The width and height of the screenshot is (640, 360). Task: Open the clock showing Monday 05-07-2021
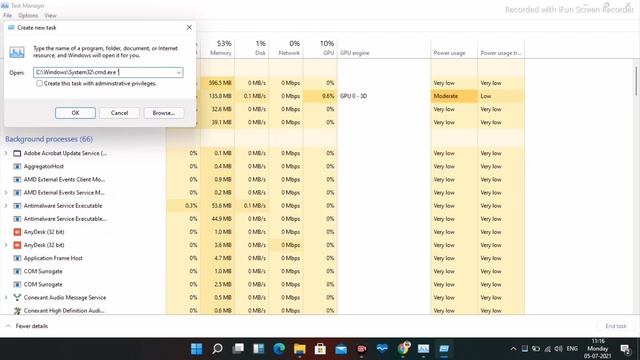(598, 349)
